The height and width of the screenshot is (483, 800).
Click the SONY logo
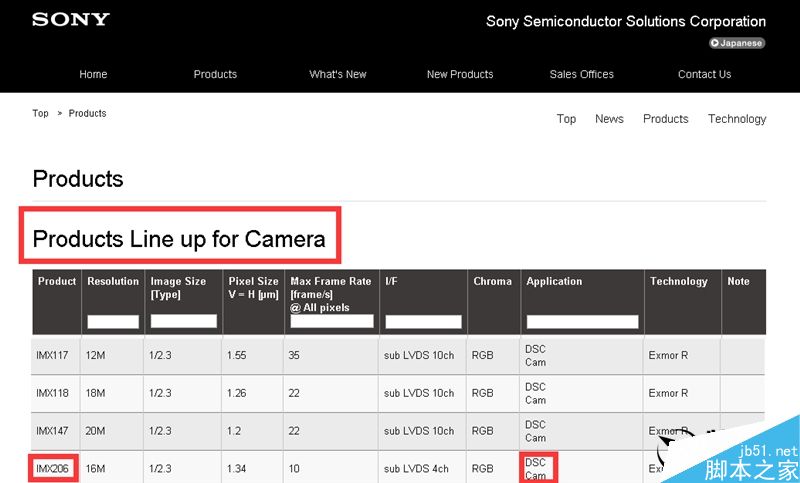71,20
